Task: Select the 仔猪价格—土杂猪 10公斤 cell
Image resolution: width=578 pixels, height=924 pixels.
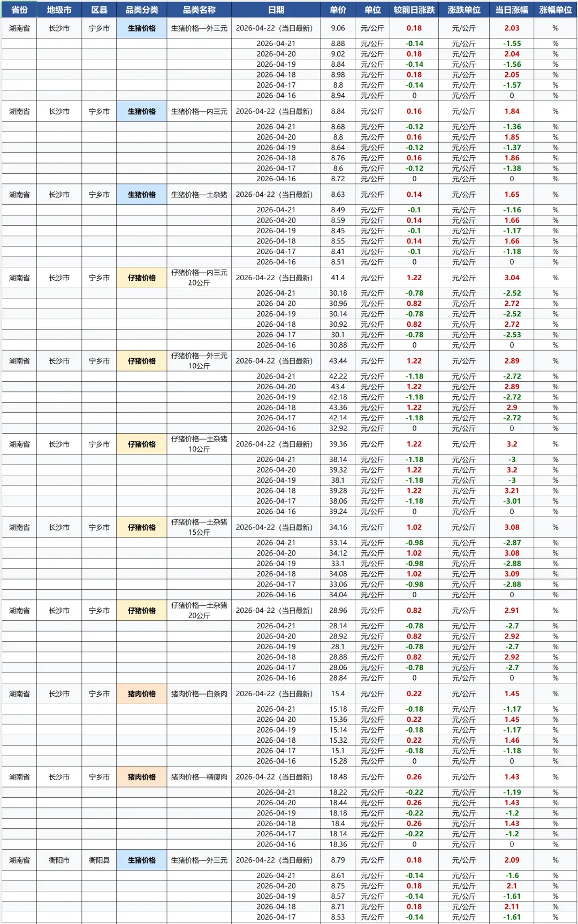Action: [x=199, y=444]
